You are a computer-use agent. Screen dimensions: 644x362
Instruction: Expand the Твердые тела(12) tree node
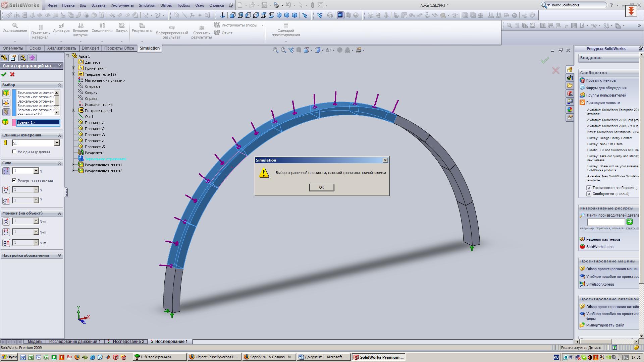point(74,74)
